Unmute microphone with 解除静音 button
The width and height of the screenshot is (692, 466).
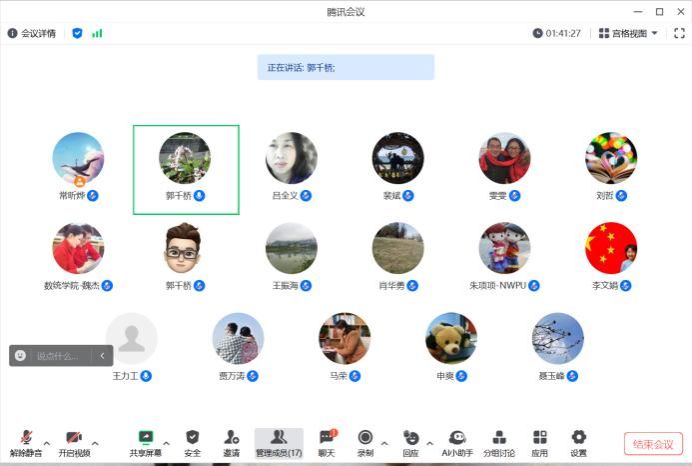point(25,441)
